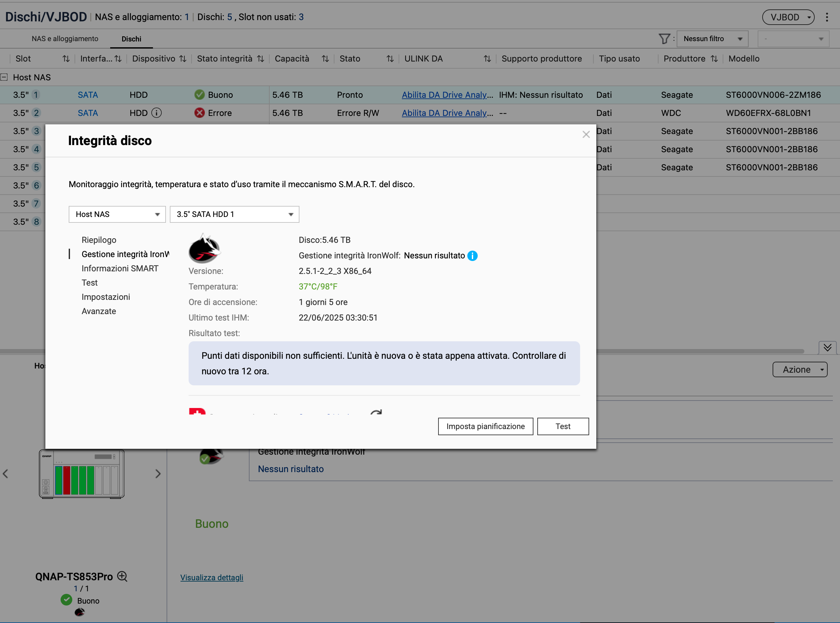Click the zoom icon next to QNAP-TS853Pro
The width and height of the screenshot is (840, 623).
click(x=122, y=576)
